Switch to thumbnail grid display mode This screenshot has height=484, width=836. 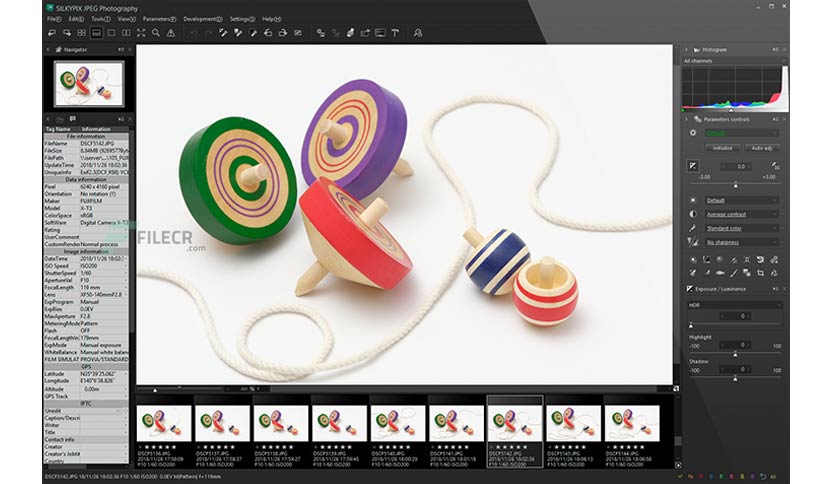[x=81, y=33]
